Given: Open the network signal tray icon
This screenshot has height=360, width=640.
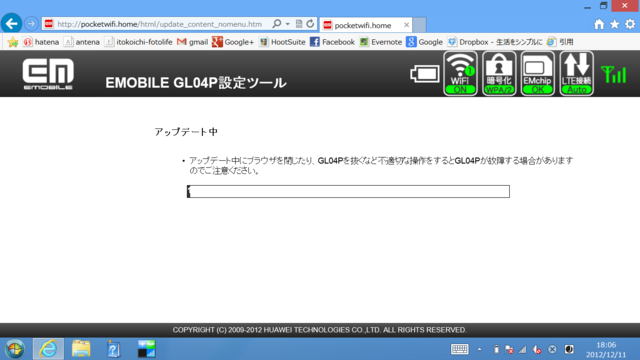Looking at the screenshot, I should pos(523,349).
